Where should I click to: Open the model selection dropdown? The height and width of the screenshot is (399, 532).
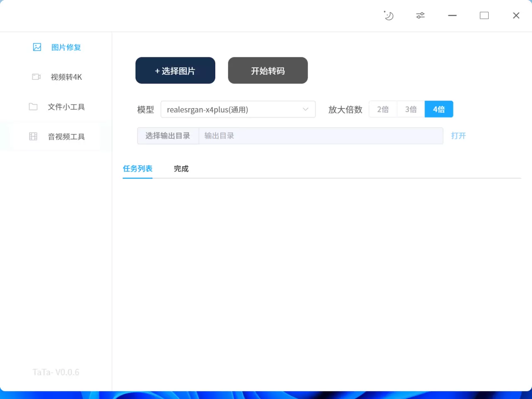[238, 109]
